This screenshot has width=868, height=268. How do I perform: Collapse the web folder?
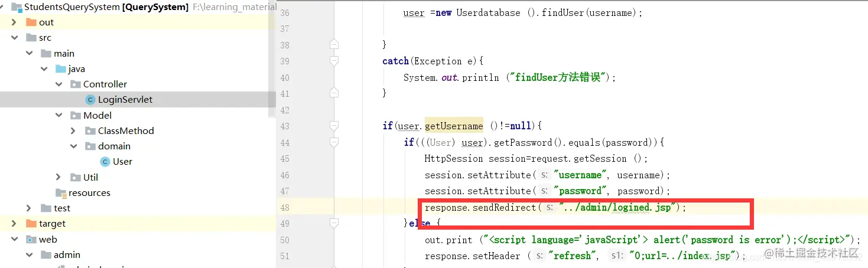[x=14, y=239]
